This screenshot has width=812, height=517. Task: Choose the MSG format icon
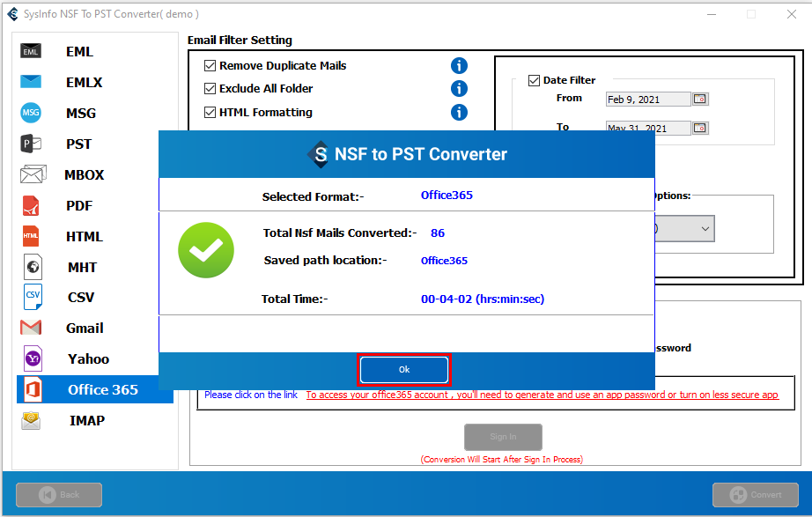pos(31,113)
